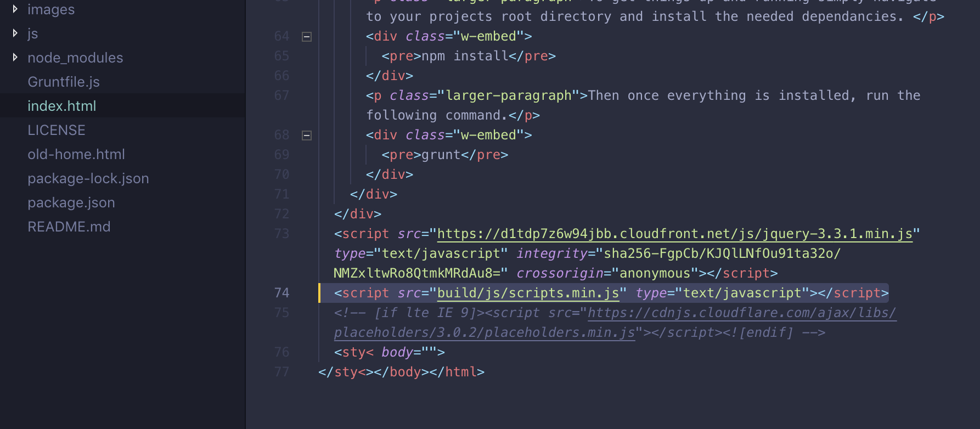Click the build/js/scripts.min.js source link
This screenshot has width=980, height=429.
528,293
